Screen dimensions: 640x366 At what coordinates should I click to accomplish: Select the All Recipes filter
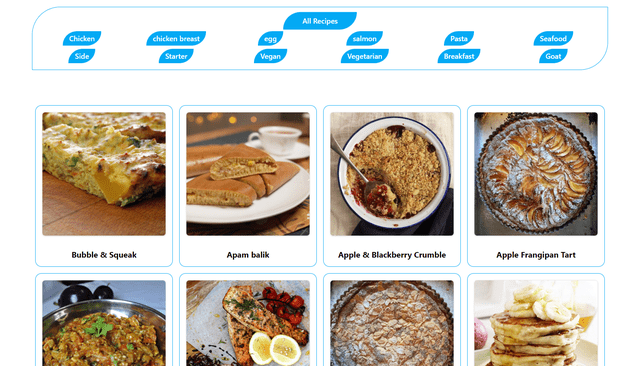click(x=320, y=21)
